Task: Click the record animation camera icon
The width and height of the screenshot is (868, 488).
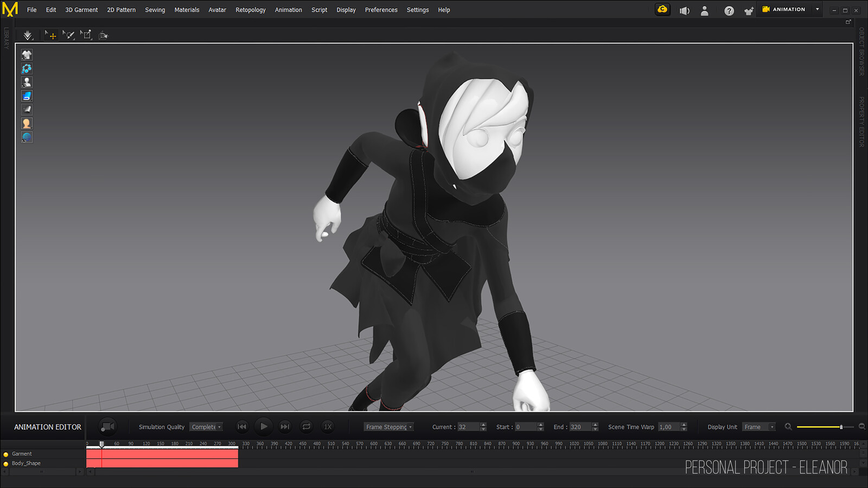Action: pyautogui.click(x=108, y=427)
